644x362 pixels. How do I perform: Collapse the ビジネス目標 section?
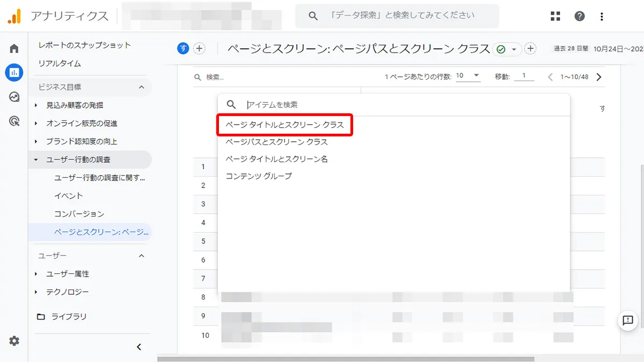pos(141,87)
